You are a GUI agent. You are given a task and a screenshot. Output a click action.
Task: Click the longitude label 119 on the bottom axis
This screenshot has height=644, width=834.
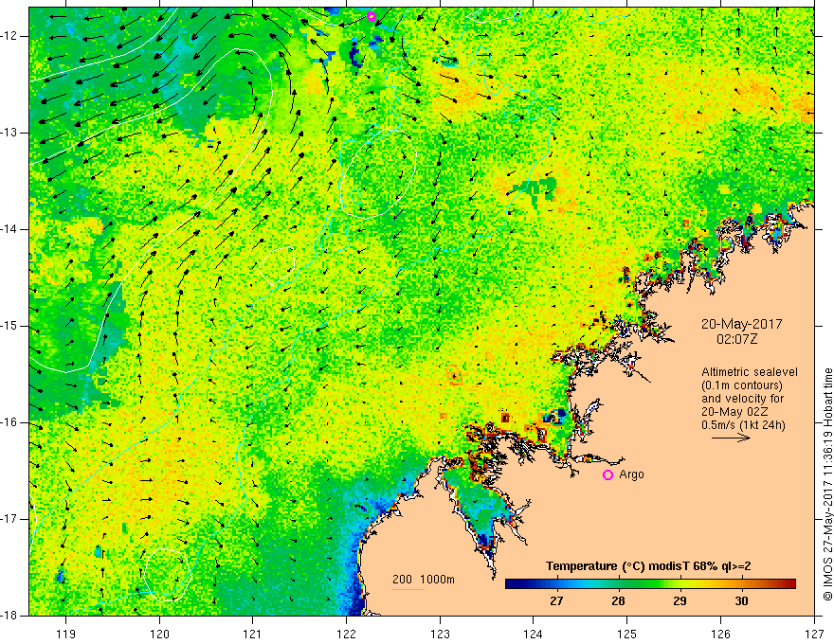click(65, 633)
